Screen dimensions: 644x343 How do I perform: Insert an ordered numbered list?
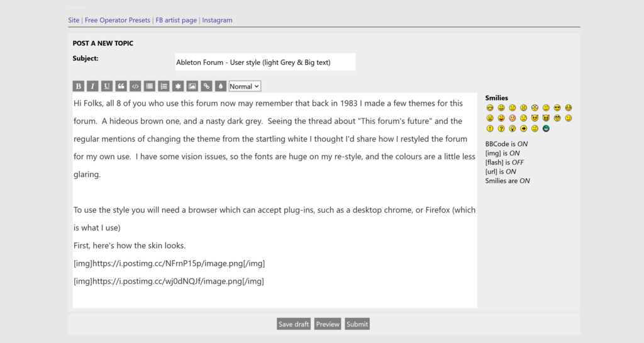[x=164, y=86]
